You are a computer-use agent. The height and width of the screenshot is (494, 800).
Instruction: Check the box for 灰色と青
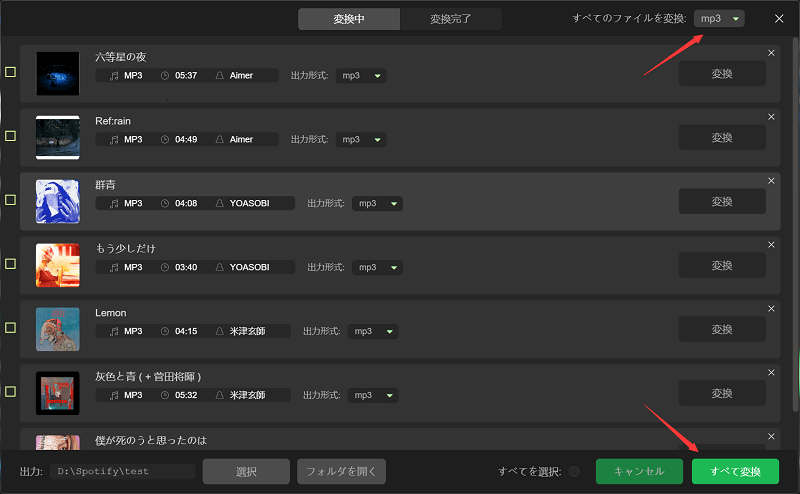pos(10,391)
